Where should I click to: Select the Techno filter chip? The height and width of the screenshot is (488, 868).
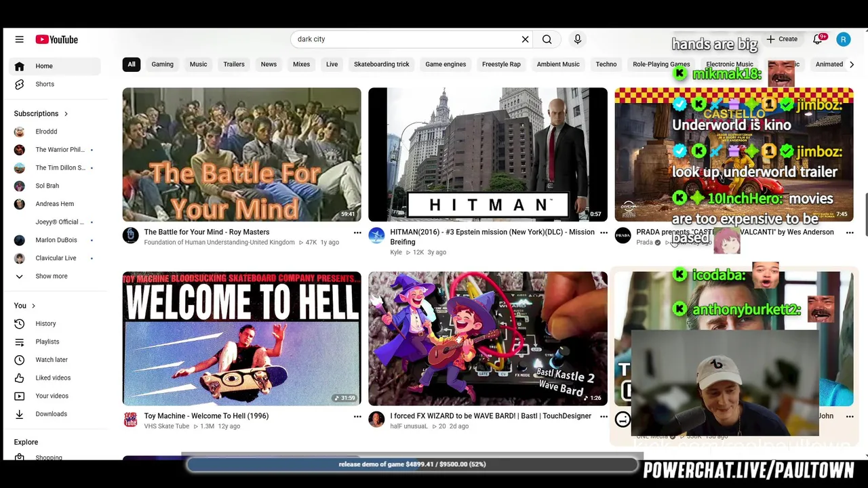click(x=606, y=64)
